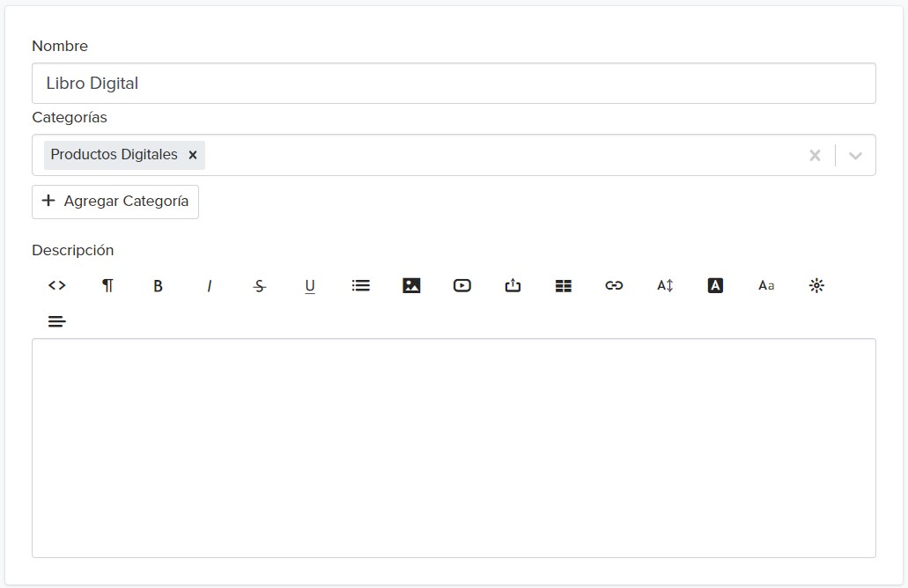The image size is (908, 588).
Task: Insert an image into the description
Action: click(x=411, y=285)
